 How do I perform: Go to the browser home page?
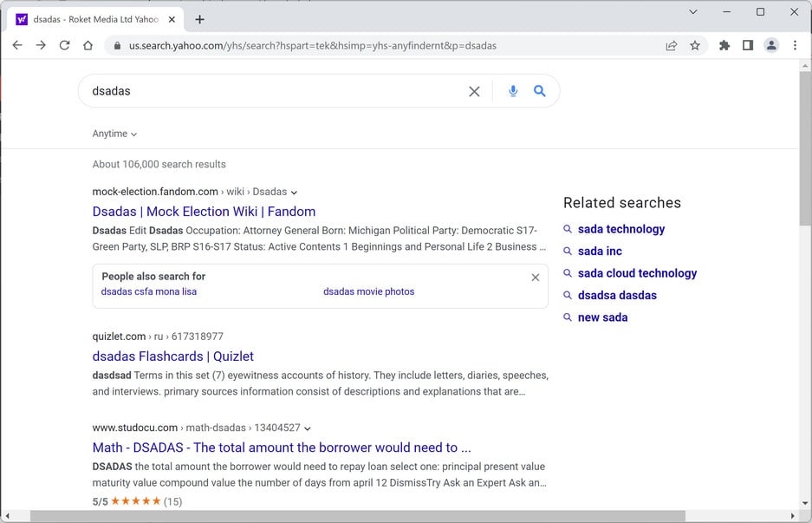[88, 45]
